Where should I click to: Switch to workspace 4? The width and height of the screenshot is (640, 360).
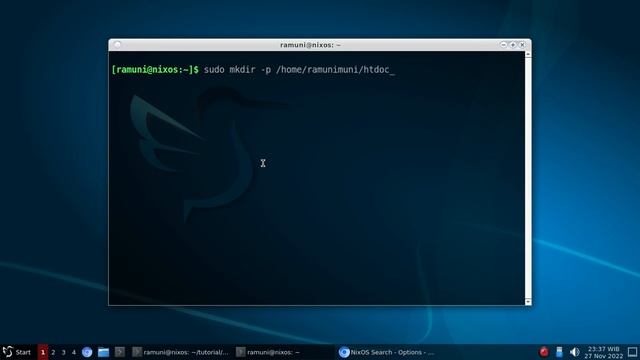click(x=73, y=352)
